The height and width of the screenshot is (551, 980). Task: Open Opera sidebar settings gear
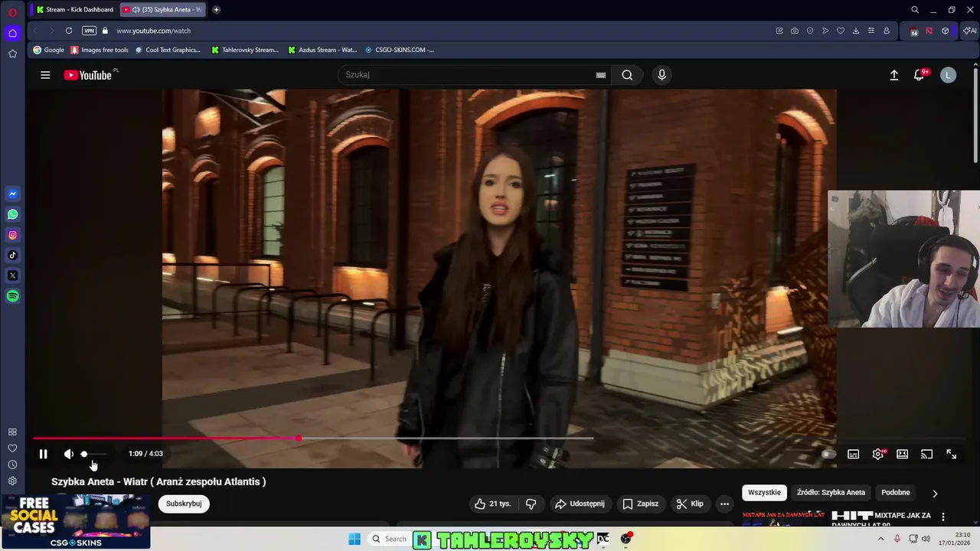point(12,481)
